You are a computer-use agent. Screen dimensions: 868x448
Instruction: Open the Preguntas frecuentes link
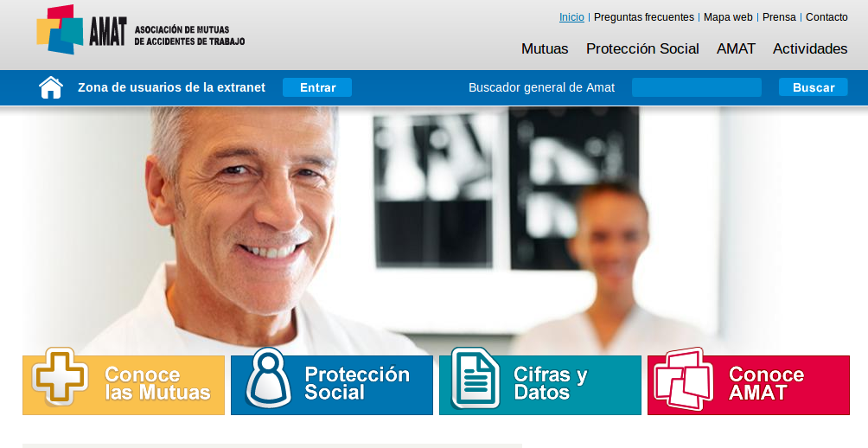coord(644,17)
